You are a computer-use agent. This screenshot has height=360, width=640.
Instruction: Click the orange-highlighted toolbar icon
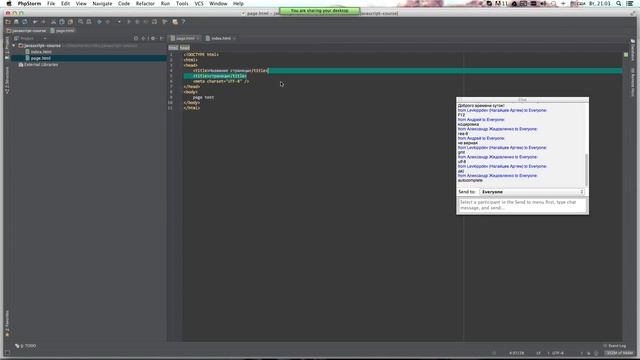click(175, 22)
